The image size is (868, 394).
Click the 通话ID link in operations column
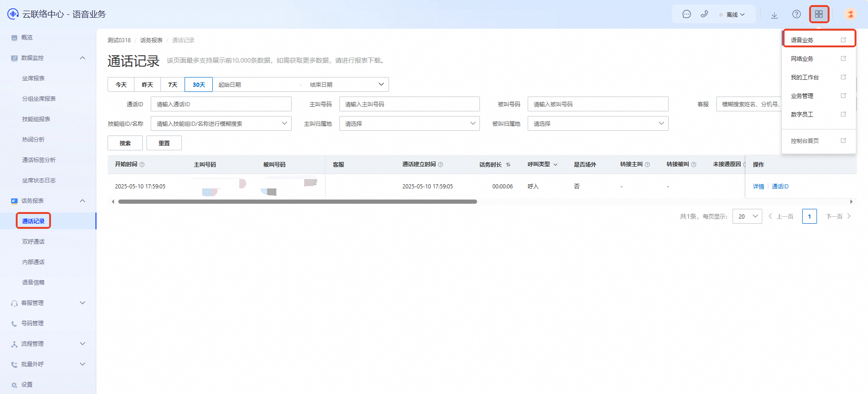780,187
